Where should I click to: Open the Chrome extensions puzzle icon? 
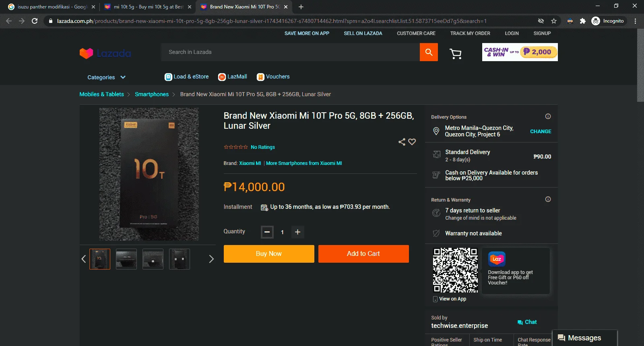[x=582, y=21]
